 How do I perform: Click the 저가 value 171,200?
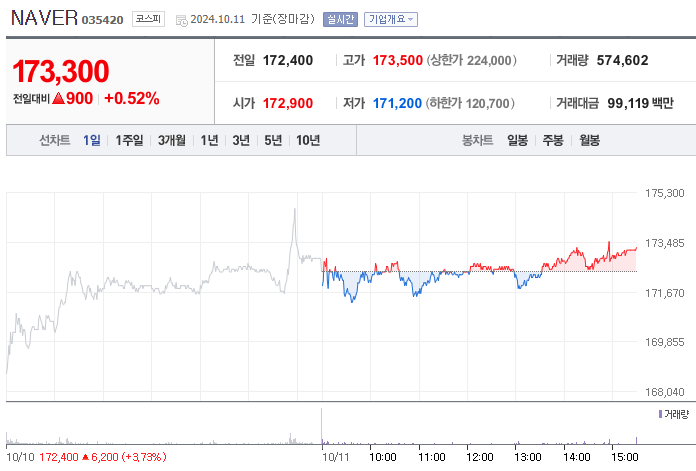coord(397,103)
